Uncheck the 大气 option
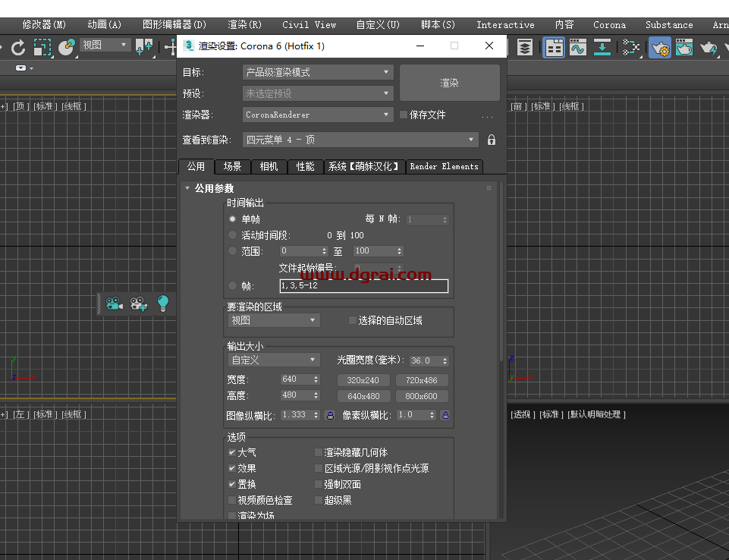The height and width of the screenshot is (560, 729). click(231, 452)
